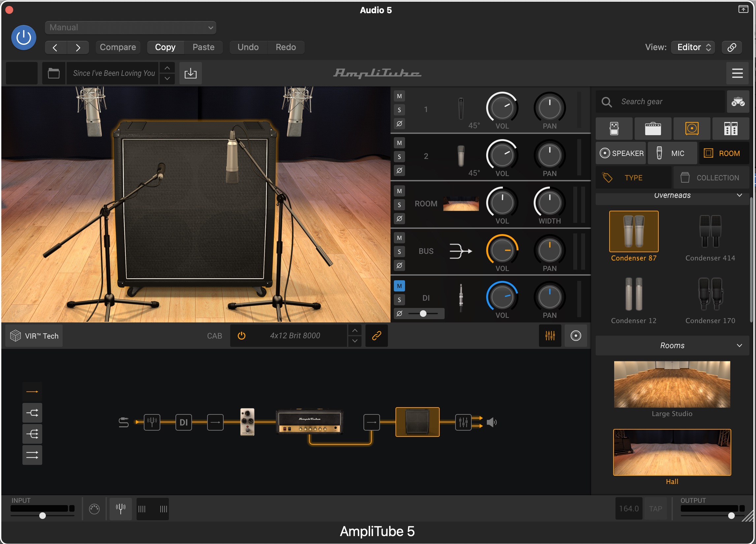This screenshot has height=544, width=756.
Task: Show the speaker selection circle view
Action: (x=576, y=335)
